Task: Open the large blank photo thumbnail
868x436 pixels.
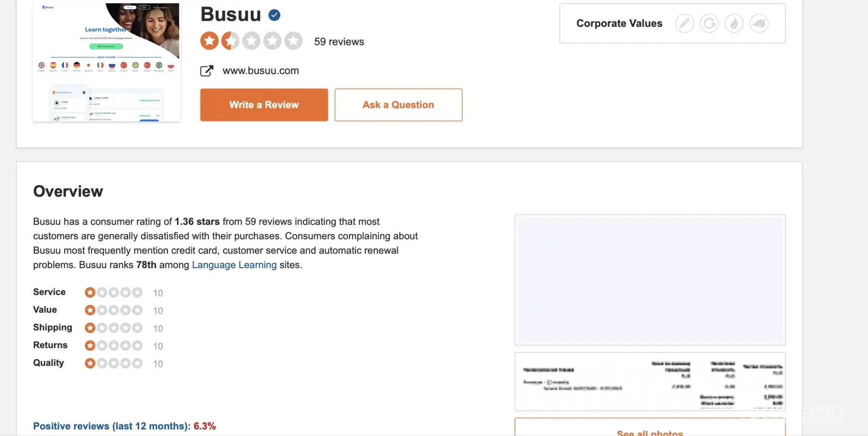Action: (650, 280)
